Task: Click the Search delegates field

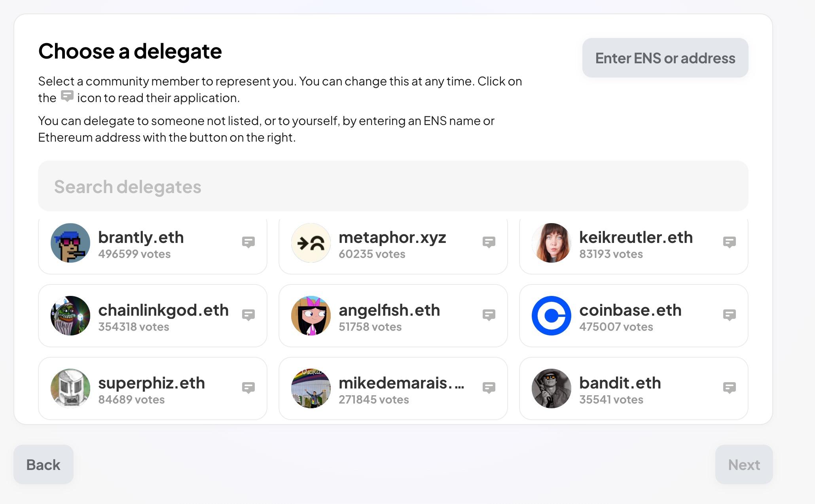Action: [x=393, y=186]
